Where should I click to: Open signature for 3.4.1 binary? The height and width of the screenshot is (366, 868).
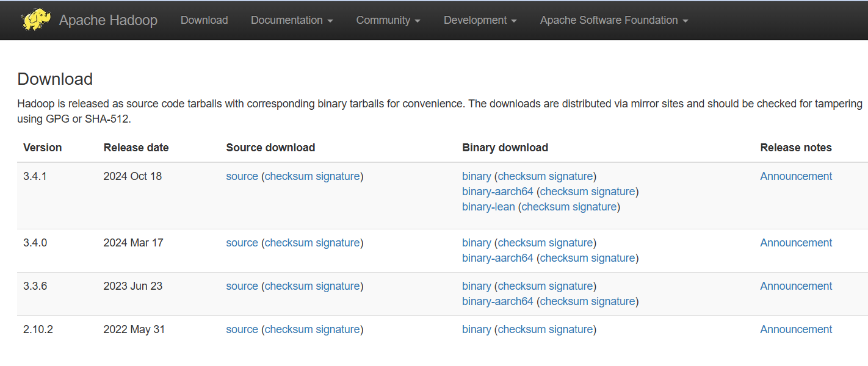tap(571, 176)
